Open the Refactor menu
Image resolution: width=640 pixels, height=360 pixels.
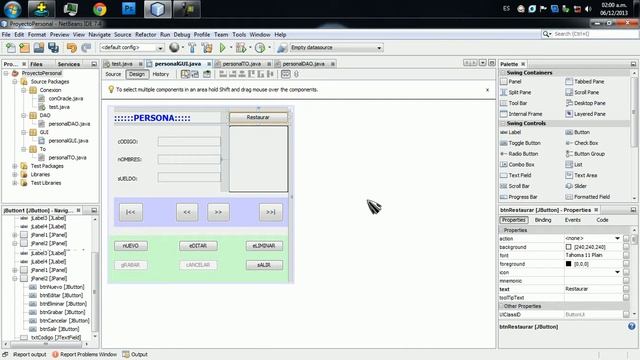[x=146, y=35]
